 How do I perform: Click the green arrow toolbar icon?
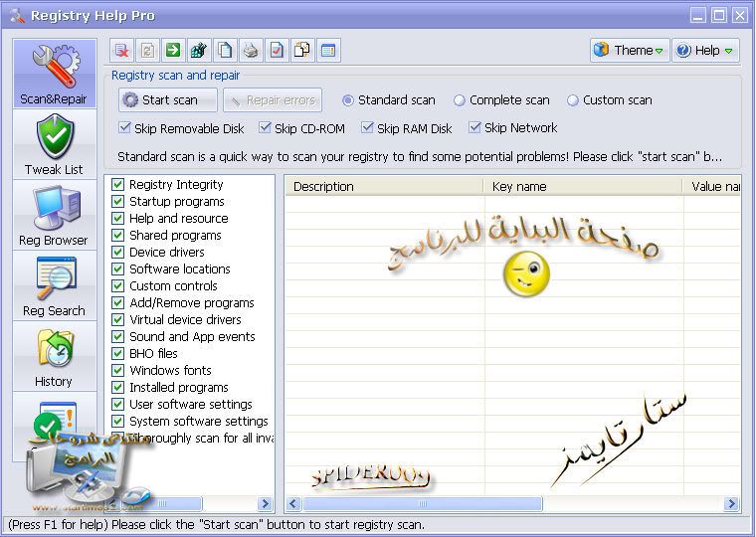click(173, 50)
